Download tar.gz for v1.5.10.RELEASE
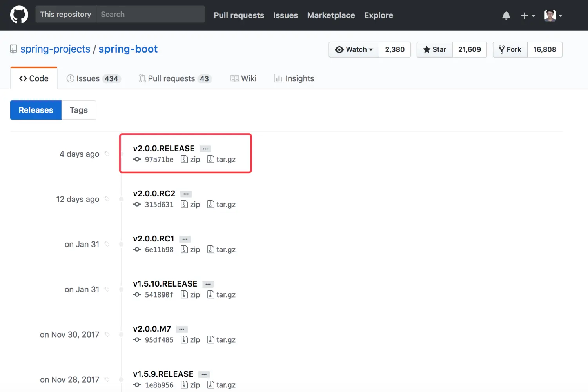The image size is (588, 392). [221, 294]
